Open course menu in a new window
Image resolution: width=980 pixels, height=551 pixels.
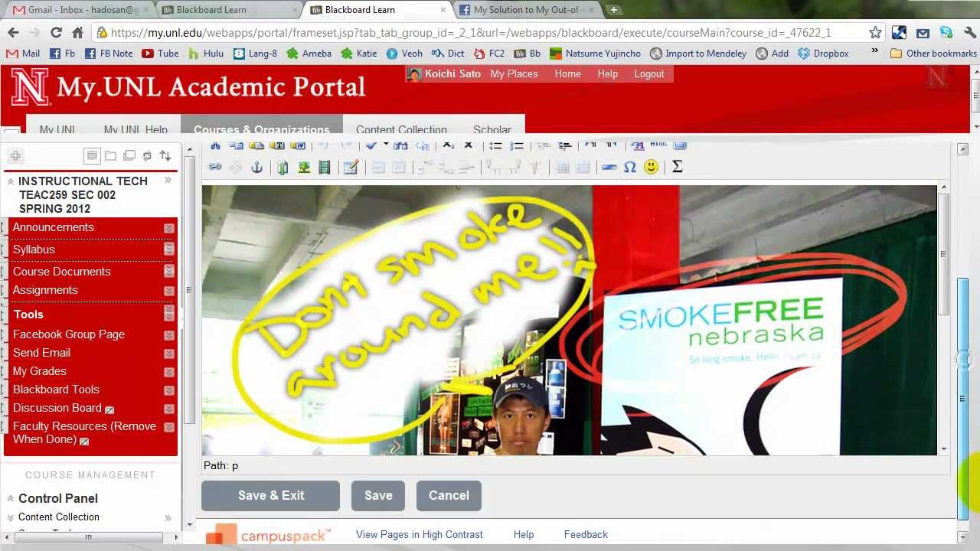(129, 156)
